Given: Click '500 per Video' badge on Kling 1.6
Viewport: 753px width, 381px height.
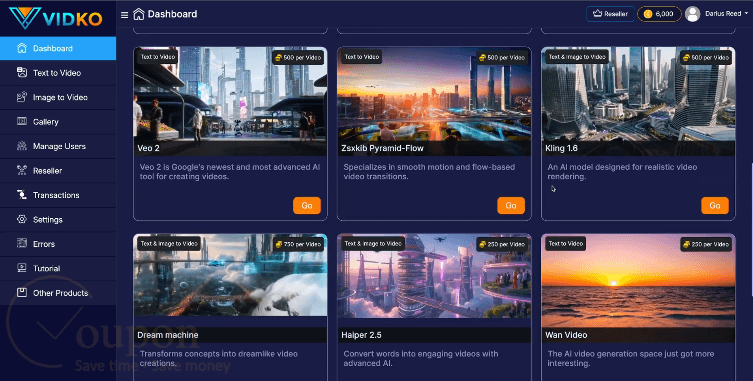Looking at the screenshot, I should [x=705, y=58].
